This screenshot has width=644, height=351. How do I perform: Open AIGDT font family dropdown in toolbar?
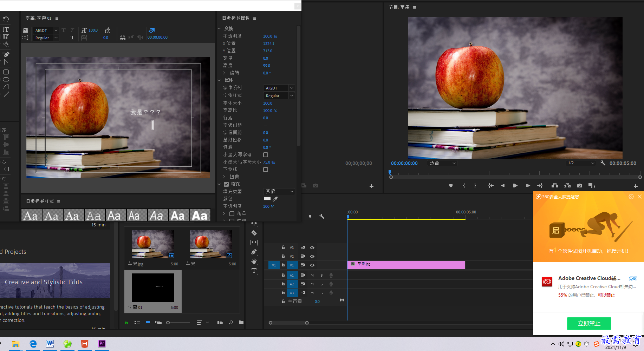click(56, 31)
